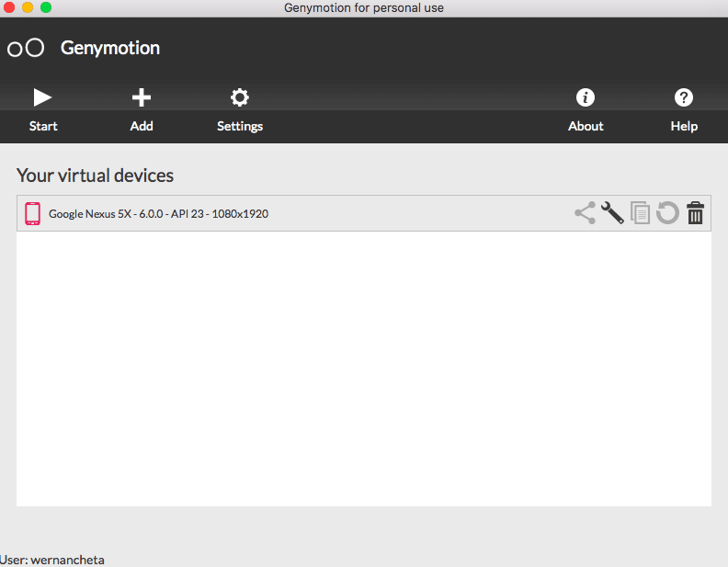Click the Help question mark icon
The image size is (728, 567).
click(684, 97)
